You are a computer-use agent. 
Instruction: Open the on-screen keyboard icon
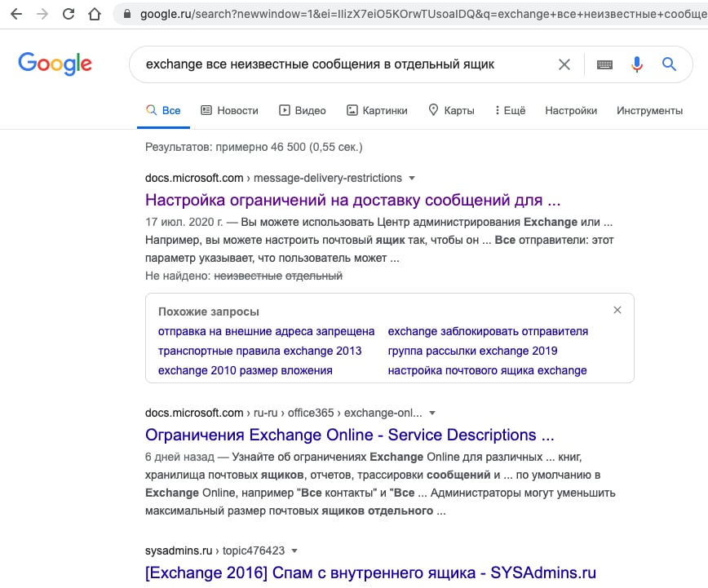[604, 64]
